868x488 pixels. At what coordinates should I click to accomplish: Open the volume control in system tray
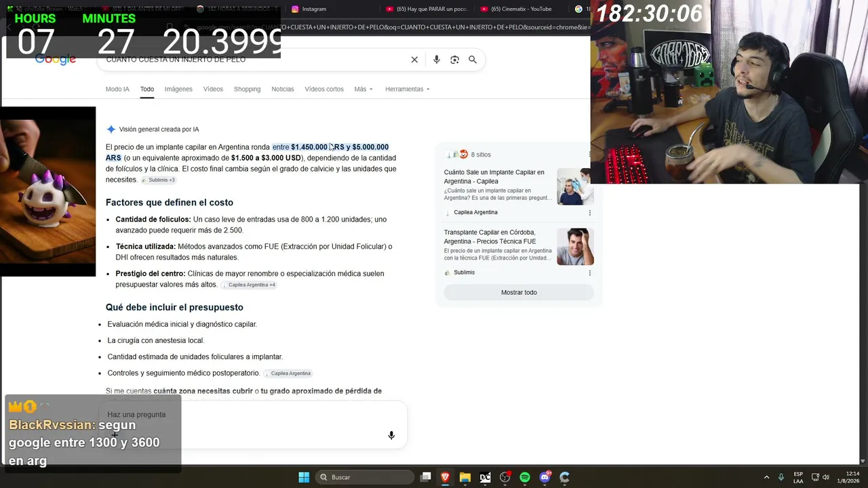click(826, 477)
